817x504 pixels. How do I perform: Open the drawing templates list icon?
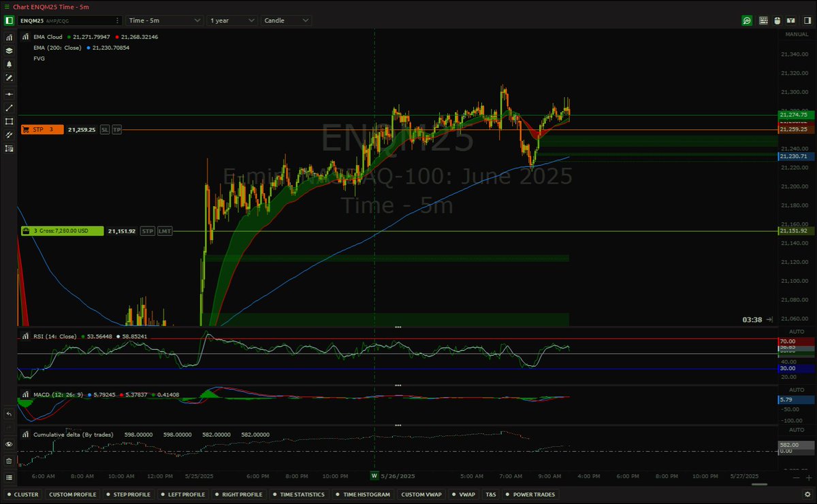[x=9, y=148]
